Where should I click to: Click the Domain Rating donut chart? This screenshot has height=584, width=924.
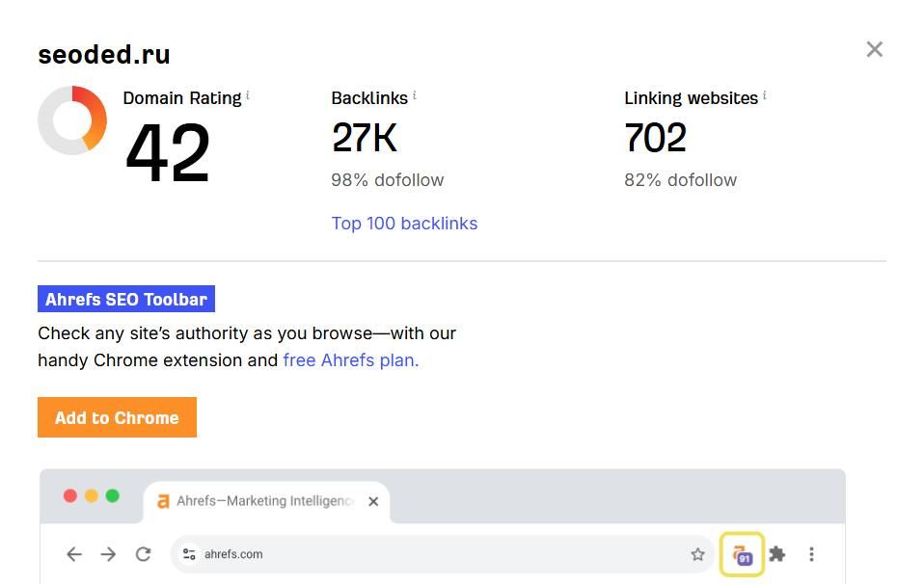coord(72,120)
